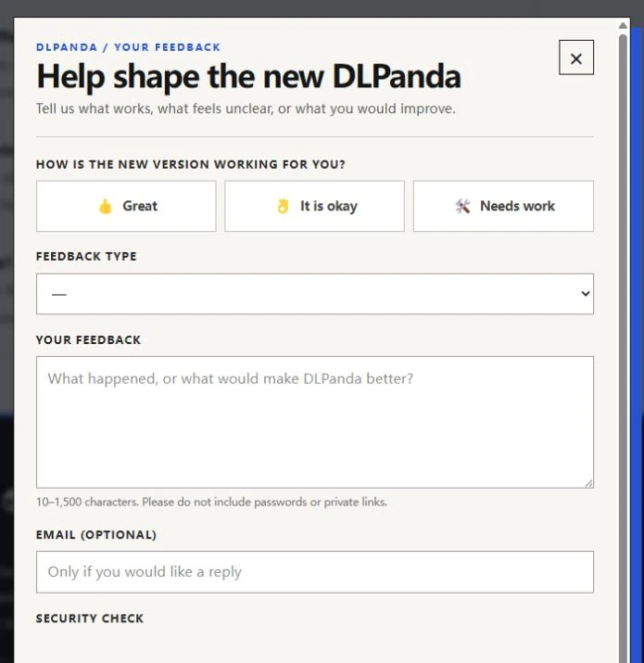Click into the Your Feedback text area
Viewport: 644px width, 663px height.
tap(315, 422)
